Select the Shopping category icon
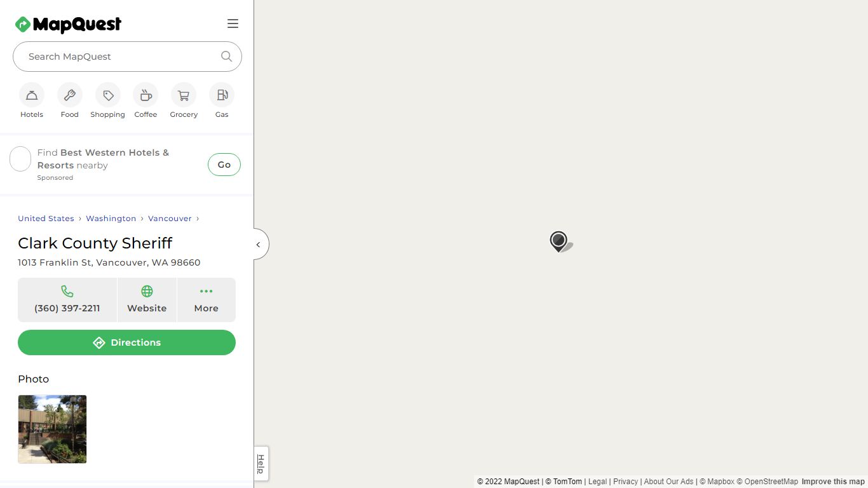The height and width of the screenshot is (488, 868). (x=108, y=95)
